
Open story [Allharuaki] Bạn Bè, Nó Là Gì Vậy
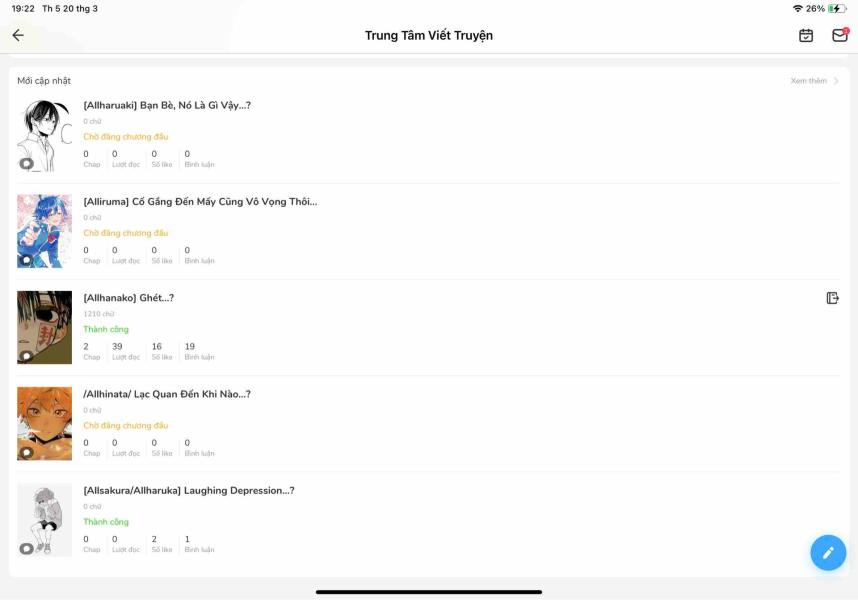167,105
